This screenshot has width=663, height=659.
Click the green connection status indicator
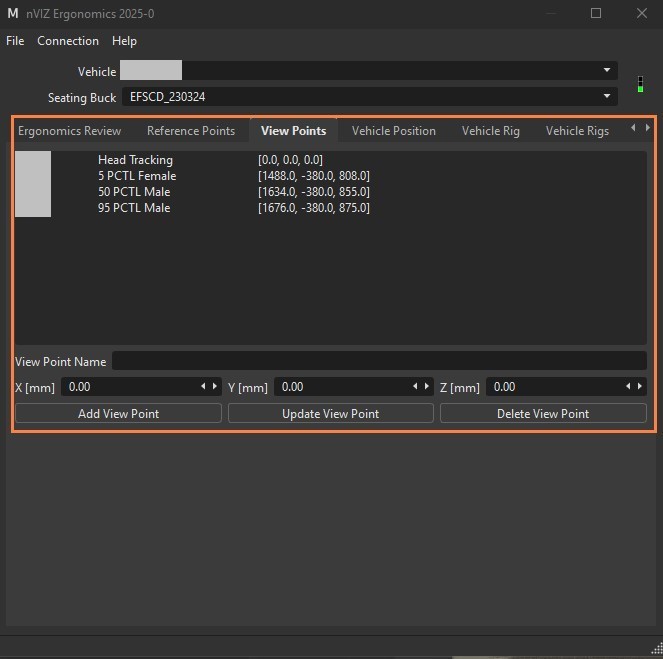tap(640, 84)
